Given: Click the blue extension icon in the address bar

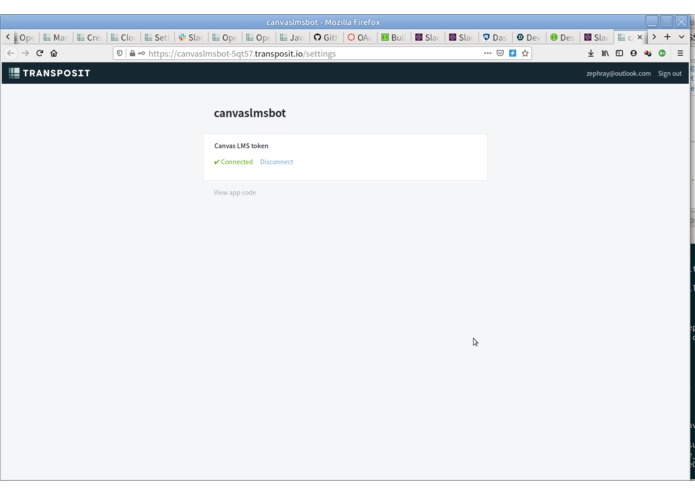Looking at the screenshot, I should (x=512, y=53).
